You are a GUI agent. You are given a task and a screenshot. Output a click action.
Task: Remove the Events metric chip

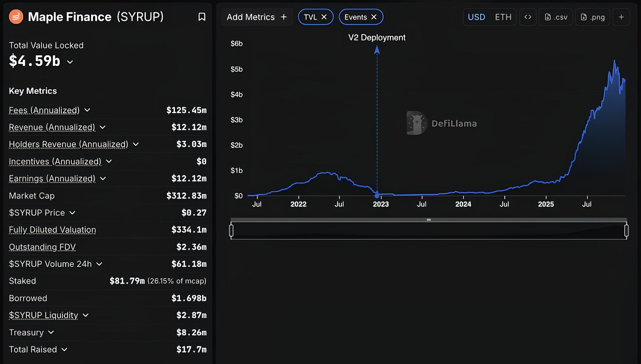pyautogui.click(x=374, y=17)
